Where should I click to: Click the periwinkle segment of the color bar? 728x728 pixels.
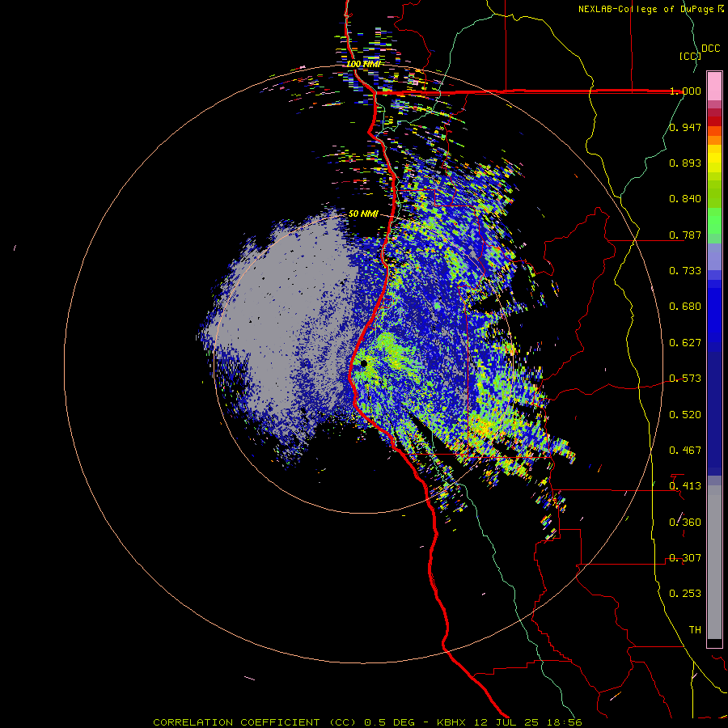click(x=714, y=256)
